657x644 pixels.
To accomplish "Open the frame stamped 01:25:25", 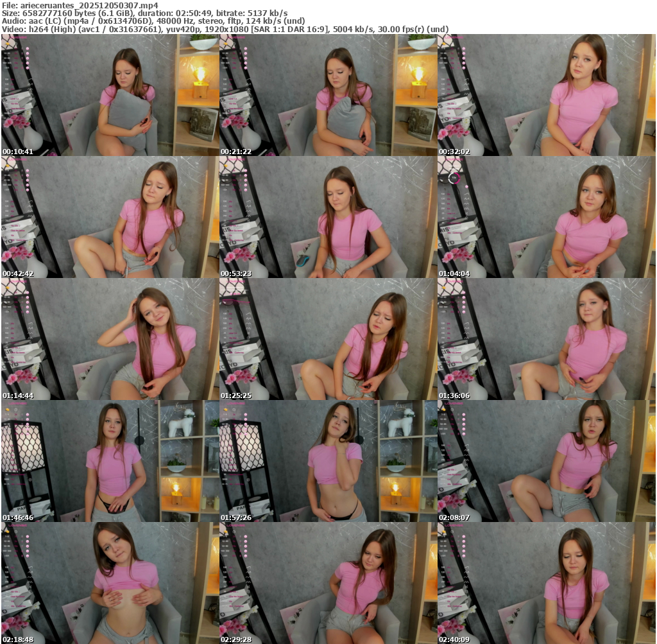I will 328,339.
